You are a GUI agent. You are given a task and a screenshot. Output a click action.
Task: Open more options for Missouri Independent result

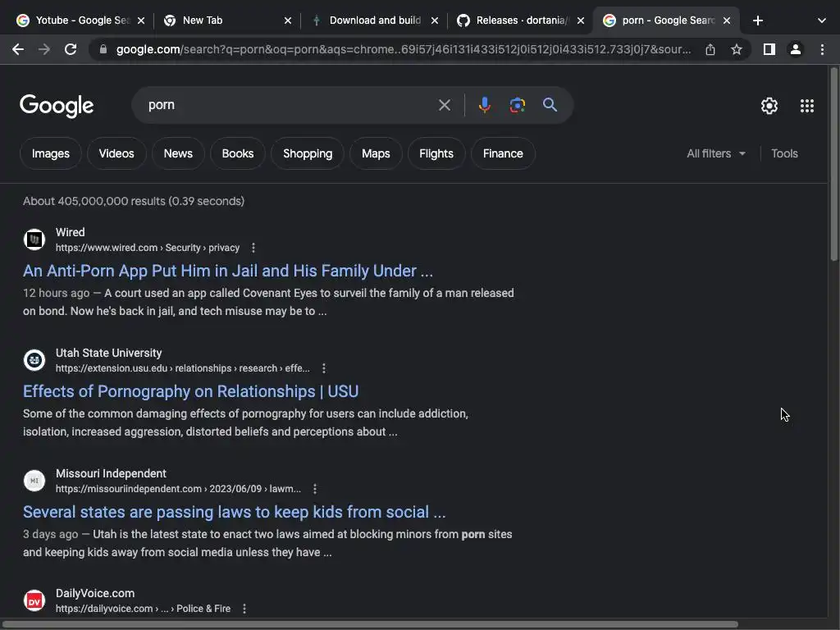pos(314,489)
